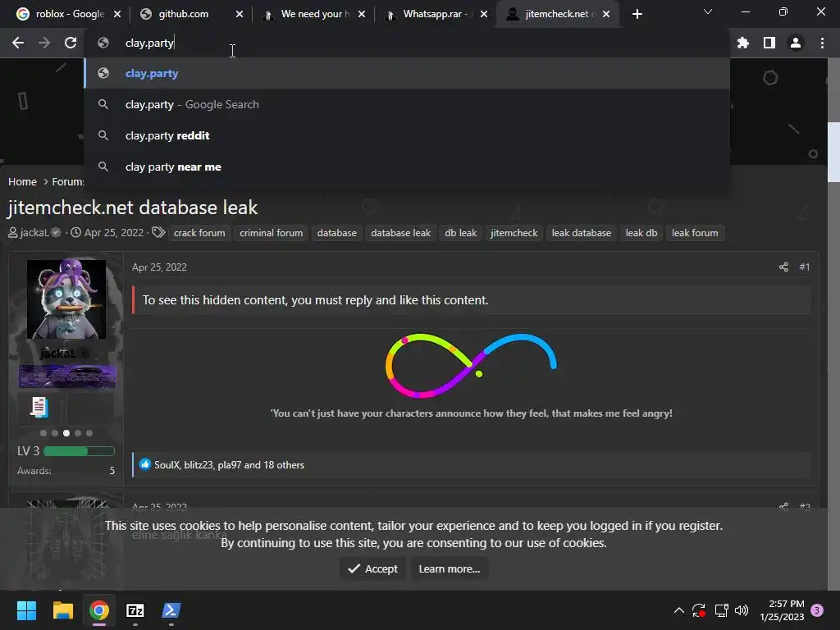Viewport: 840px width, 630px height.
Task: Open File Explorer from the taskbar
Action: coord(62,610)
